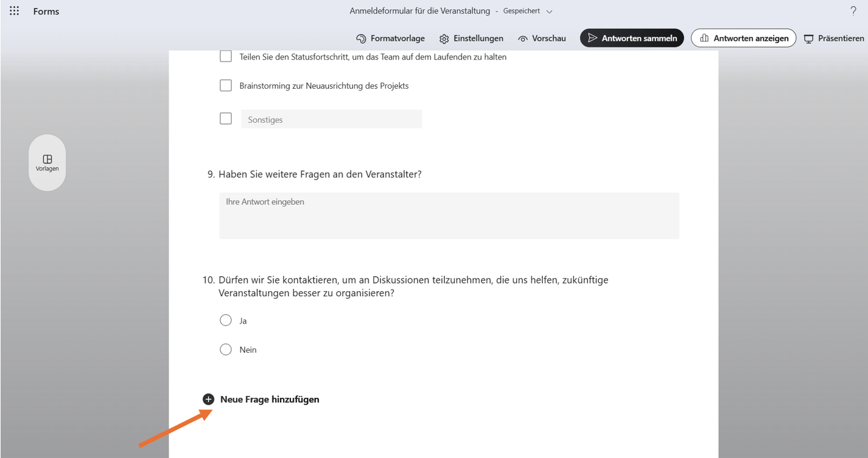The width and height of the screenshot is (868, 458).
Task: Open help with the question mark icon
Action: (853, 11)
